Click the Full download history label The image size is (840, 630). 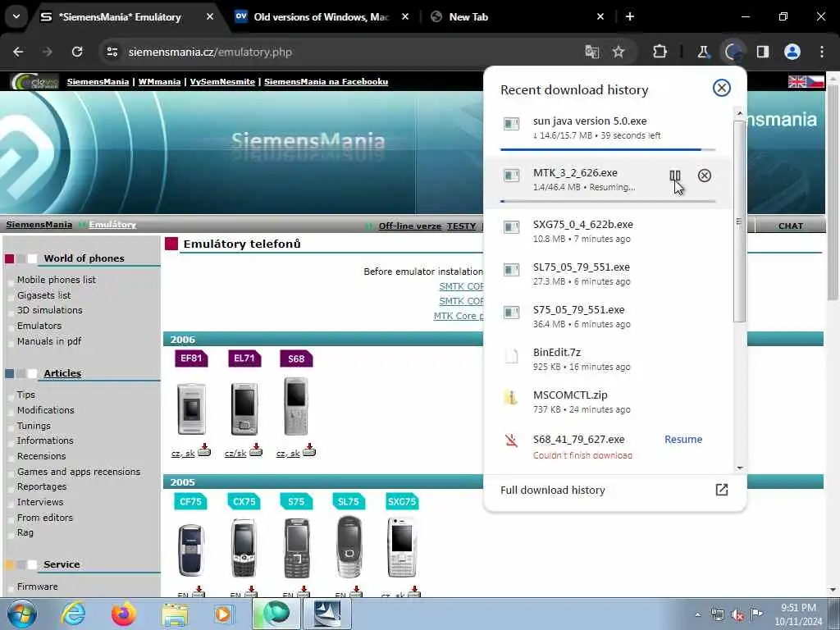tap(552, 490)
